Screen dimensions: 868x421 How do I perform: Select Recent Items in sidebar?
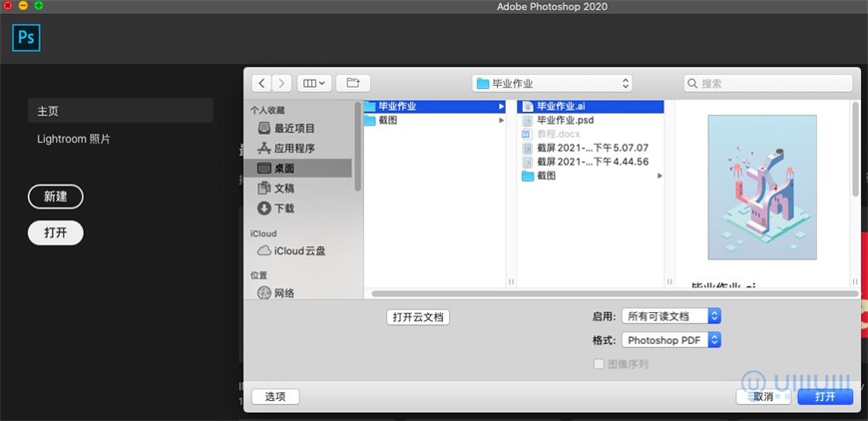click(x=294, y=128)
